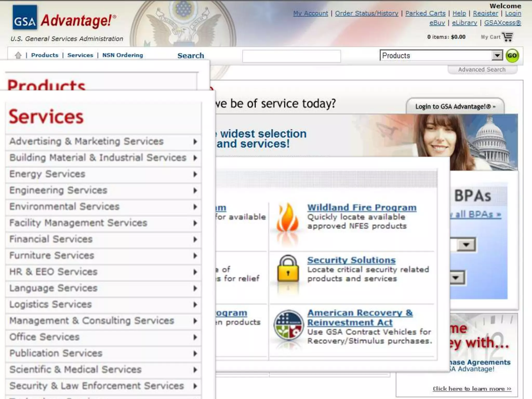Open the My Account link
532x399 pixels.
tap(311, 13)
